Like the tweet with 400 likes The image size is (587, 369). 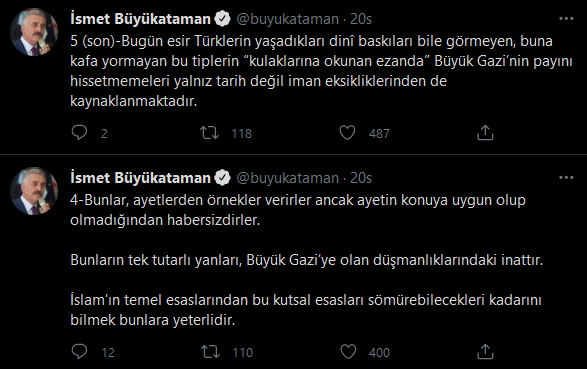348,352
